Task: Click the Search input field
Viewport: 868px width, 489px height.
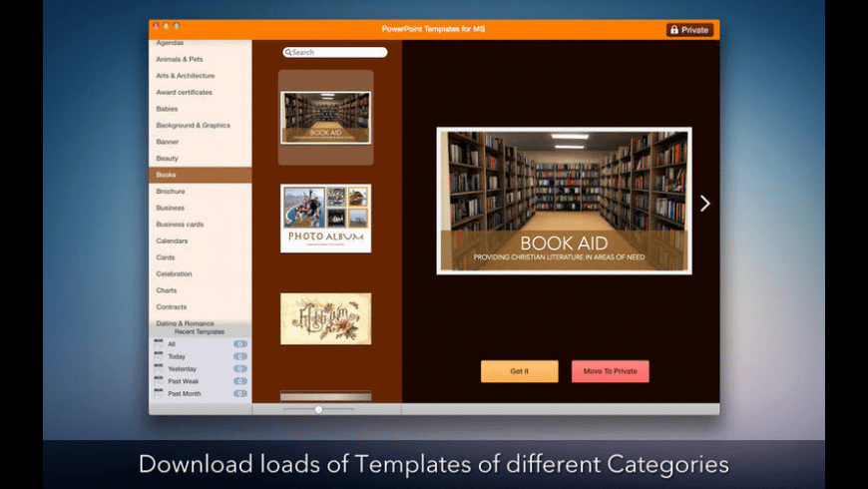Action: (x=337, y=52)
